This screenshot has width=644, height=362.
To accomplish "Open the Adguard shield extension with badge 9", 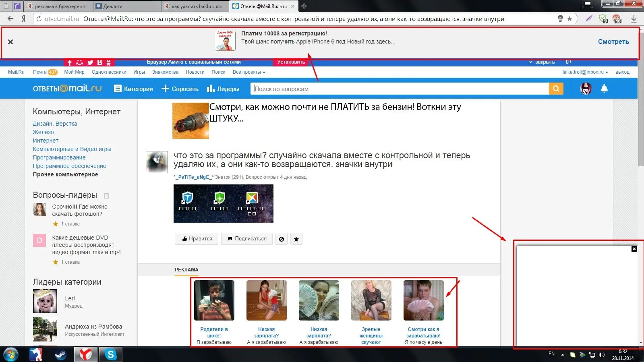I will point(603,19).
